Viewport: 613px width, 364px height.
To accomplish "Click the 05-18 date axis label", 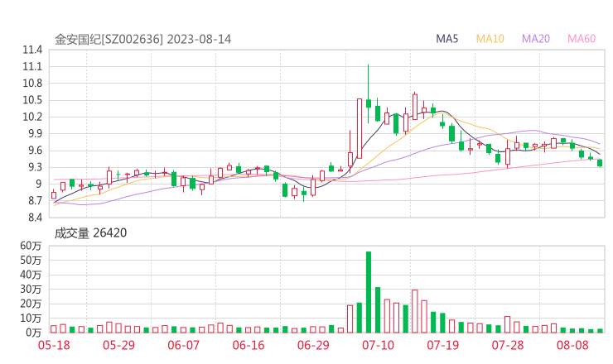I will (54, 345).
